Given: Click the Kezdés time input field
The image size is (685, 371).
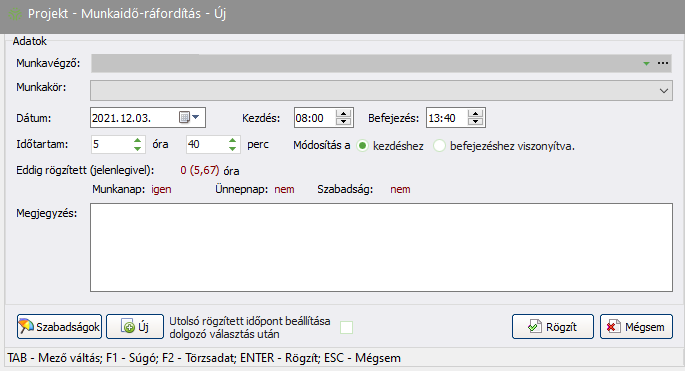Looking at the screenshot, I should (x=315, y=118).
